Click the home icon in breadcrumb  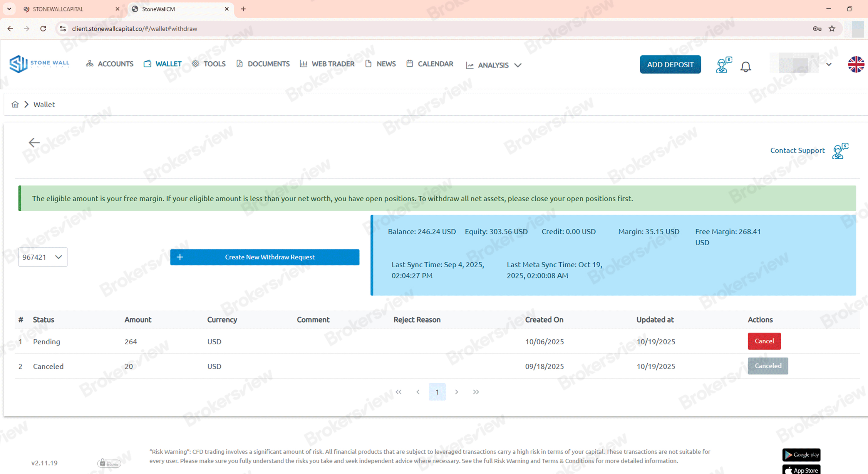coord(15,104)
